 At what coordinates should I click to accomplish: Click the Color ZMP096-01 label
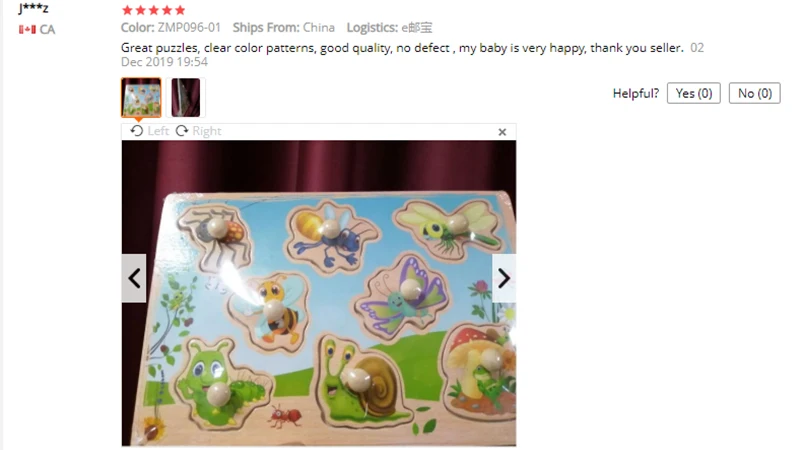170,28
